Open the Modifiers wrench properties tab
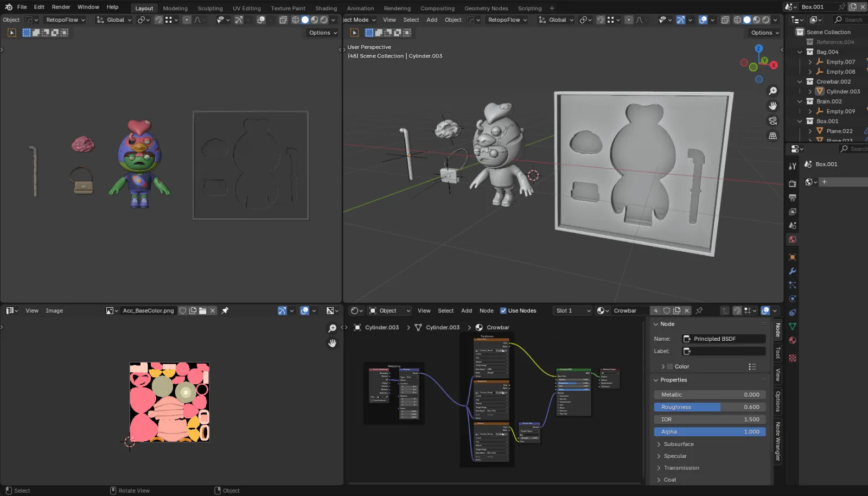The height and width of the screenshot is (496, 868). 793,271
